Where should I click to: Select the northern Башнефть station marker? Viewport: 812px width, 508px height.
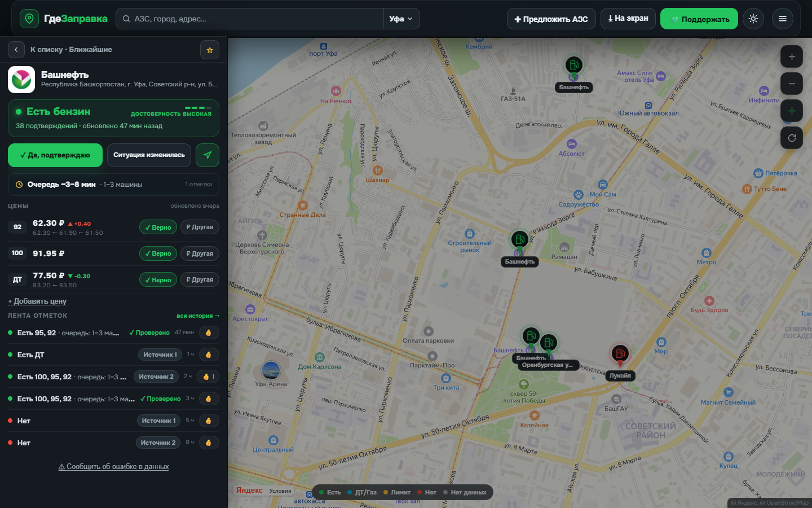click(573, 66)
